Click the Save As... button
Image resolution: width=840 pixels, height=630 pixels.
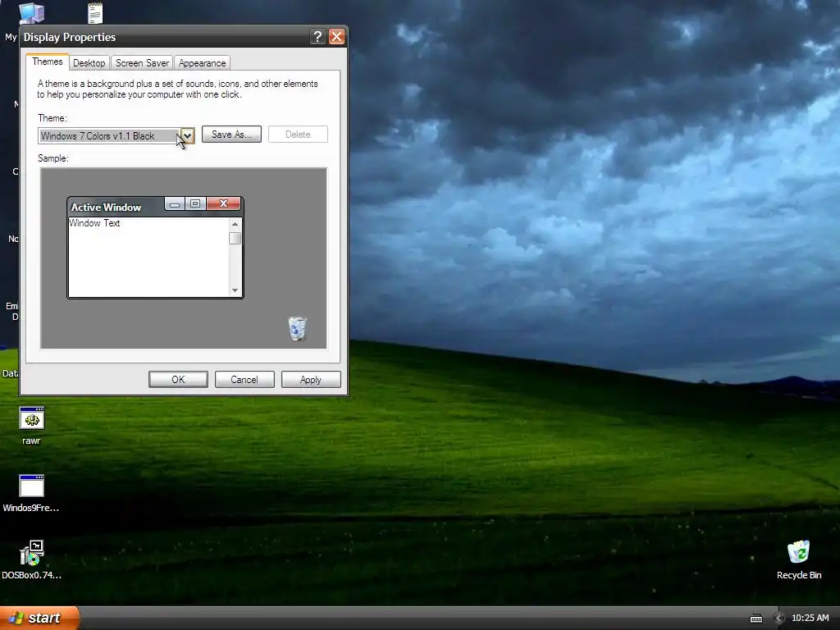point(231,135)
